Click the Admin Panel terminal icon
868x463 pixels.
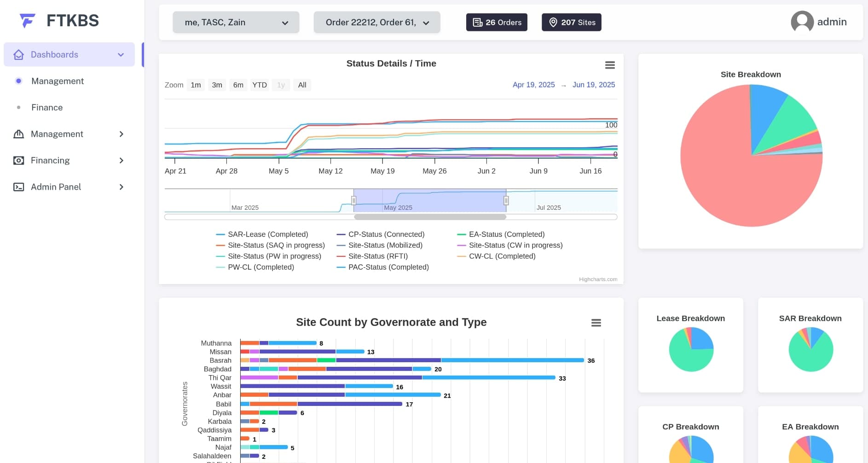18,187
